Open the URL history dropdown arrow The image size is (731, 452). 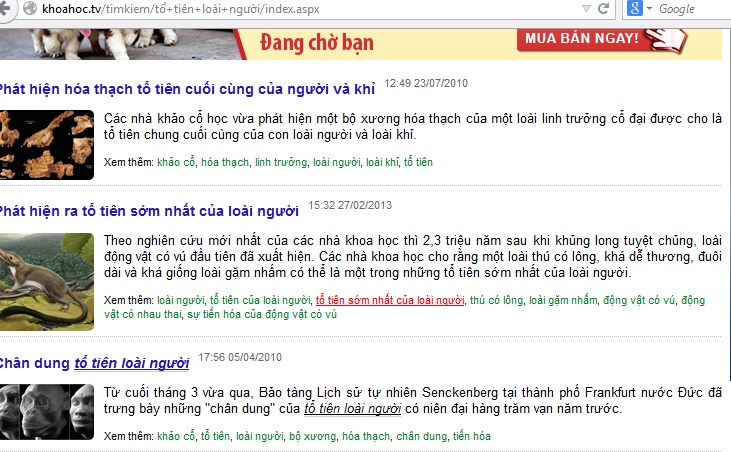(x=586, y=8)
